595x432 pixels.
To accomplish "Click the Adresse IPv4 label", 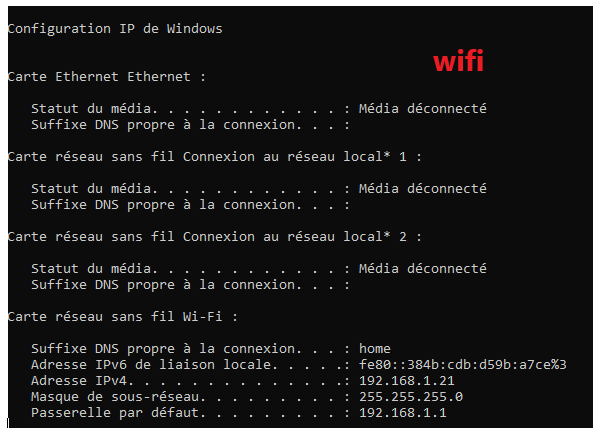I will 82,381.
